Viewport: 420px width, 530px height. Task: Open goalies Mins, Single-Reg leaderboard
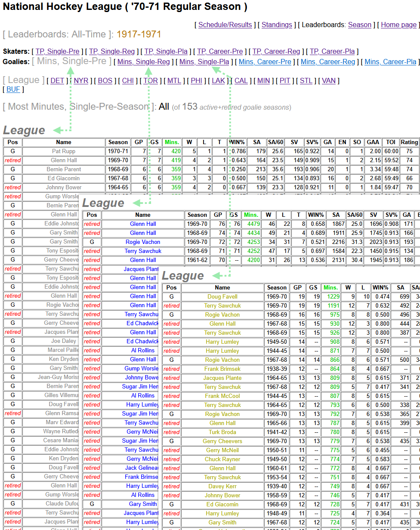click(144, 62)
